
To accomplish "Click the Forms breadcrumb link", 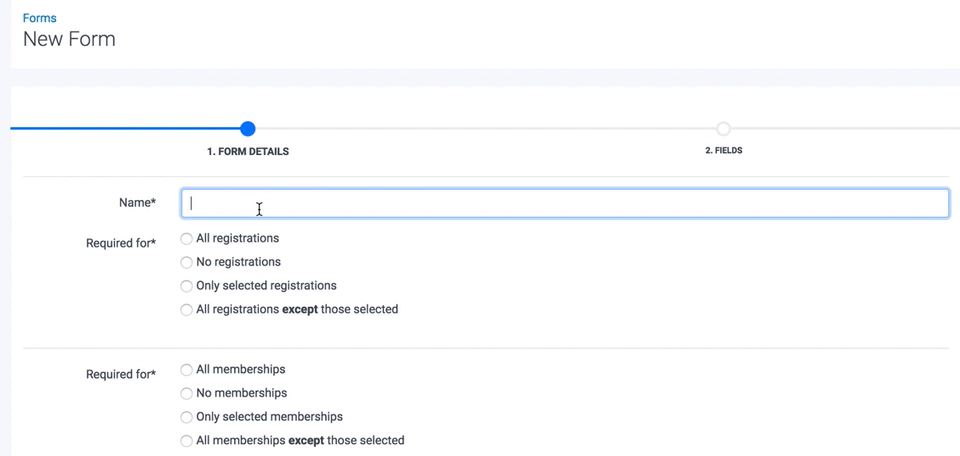I will tap(39, 18).
